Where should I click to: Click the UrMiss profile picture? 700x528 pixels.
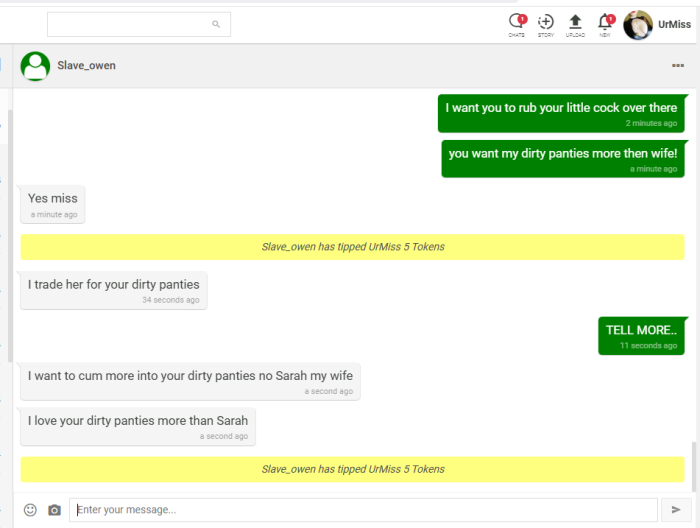pyautogui.click(x=637, y=25)
